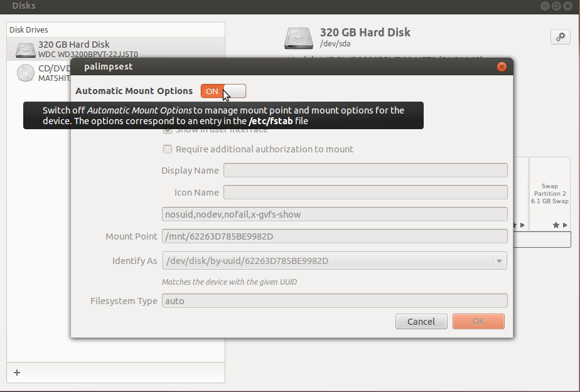This screenshot has height=392, width=580.
Task: Toggle the Show in user interface checkbox
Action: [x=168, y=130]
